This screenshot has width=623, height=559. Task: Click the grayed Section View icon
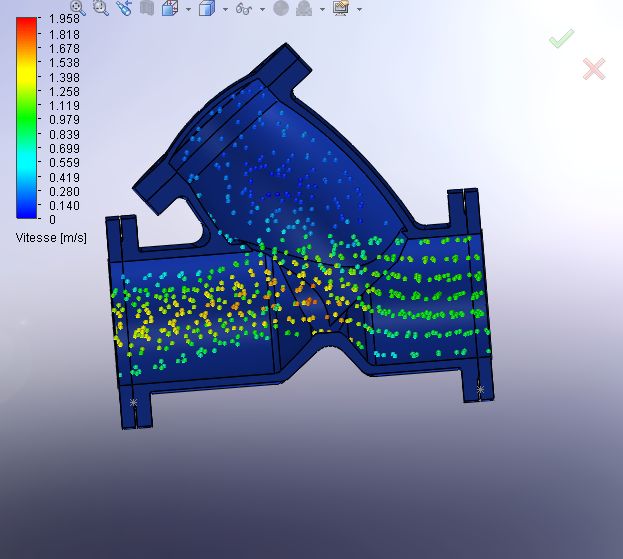tap(147, 8)
